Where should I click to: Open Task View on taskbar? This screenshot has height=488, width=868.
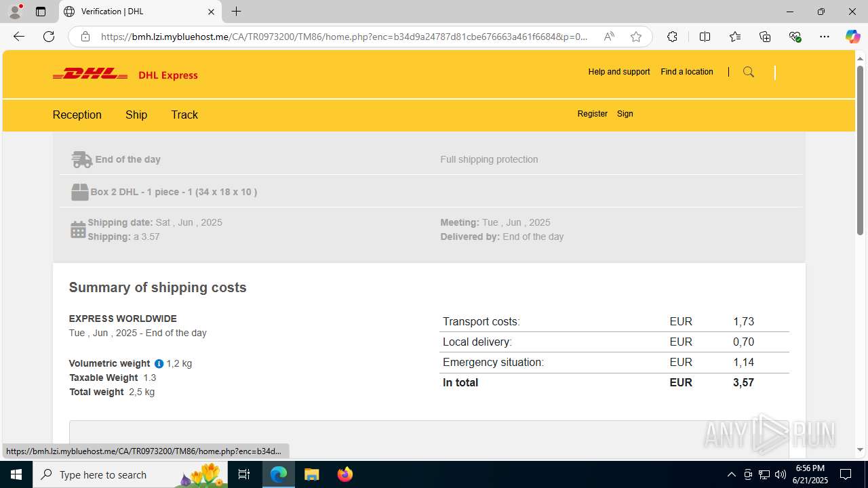coord(244,474)
